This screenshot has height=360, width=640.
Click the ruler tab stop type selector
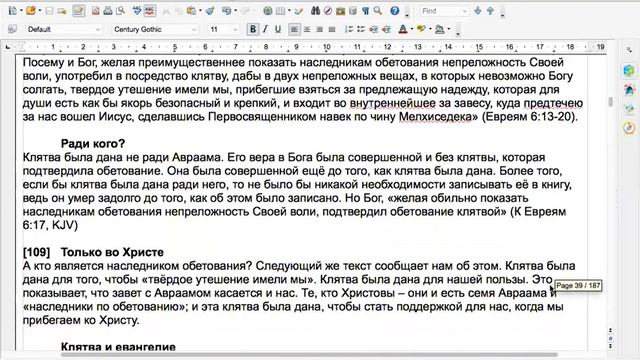point(8,47)
